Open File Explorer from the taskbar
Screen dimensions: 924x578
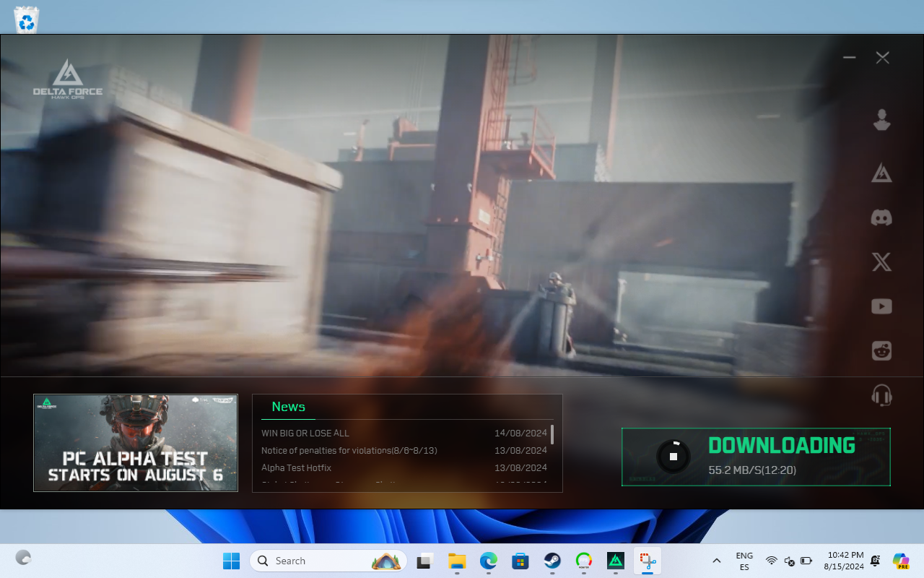coord(457,561)
